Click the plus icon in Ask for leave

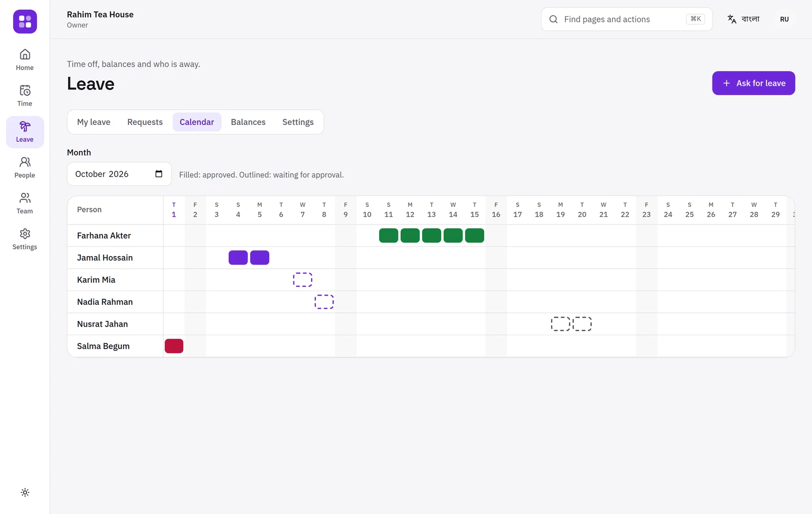(727, 83)
